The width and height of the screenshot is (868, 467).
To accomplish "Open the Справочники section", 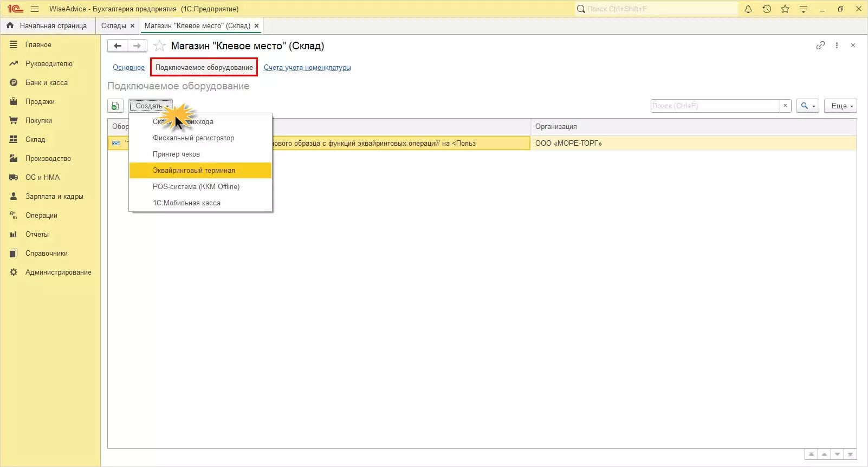I will click(47, 254).
